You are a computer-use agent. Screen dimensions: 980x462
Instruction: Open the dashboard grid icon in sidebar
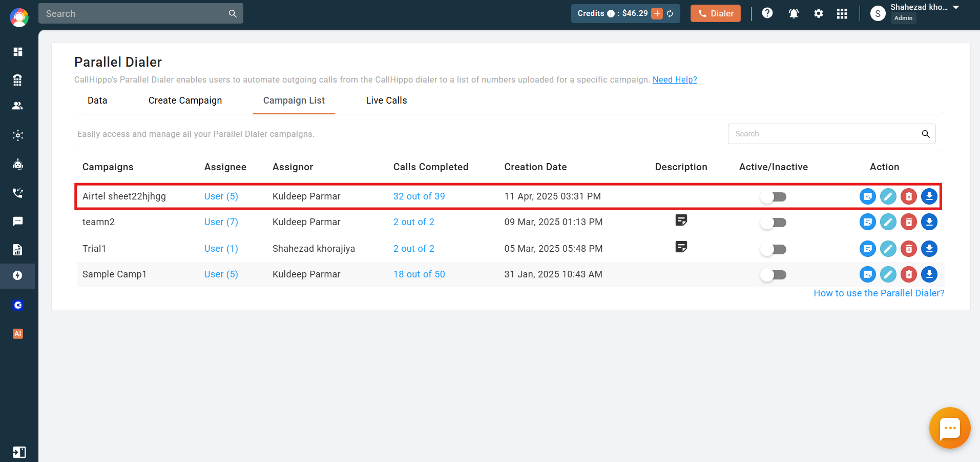pyautogui.click(x=18, y=52)
